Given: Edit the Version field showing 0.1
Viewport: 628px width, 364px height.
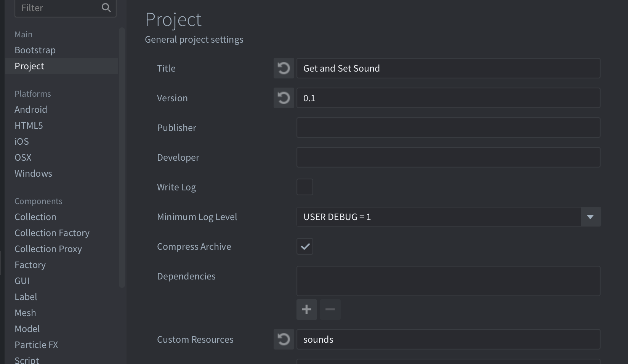Looking at the screenshot, I should coord(449,98).
